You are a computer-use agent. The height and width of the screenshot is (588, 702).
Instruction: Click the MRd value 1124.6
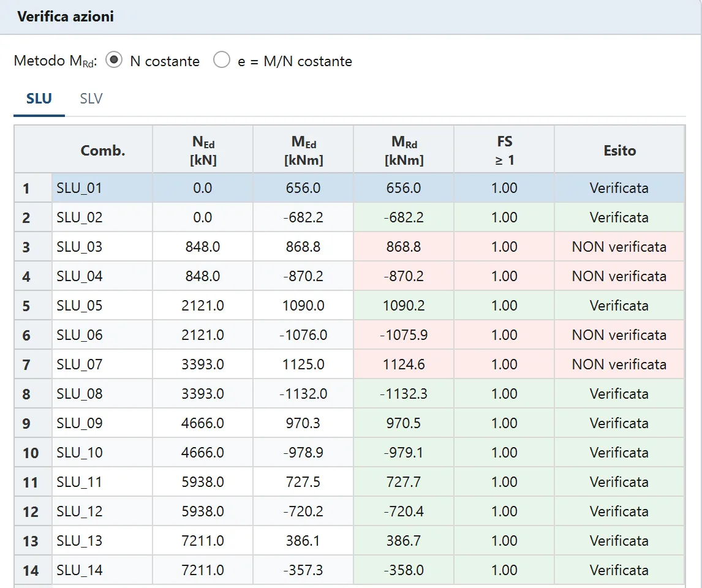(404, 364)
